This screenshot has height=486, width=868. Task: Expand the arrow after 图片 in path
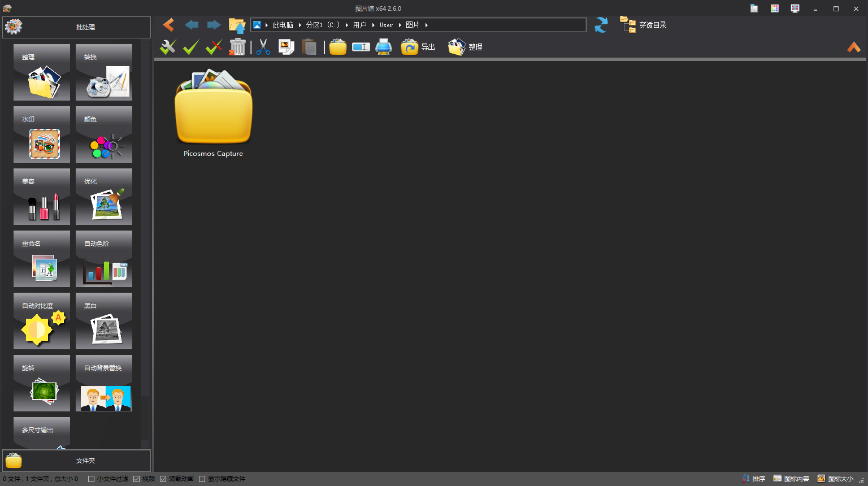click(427, 25)
